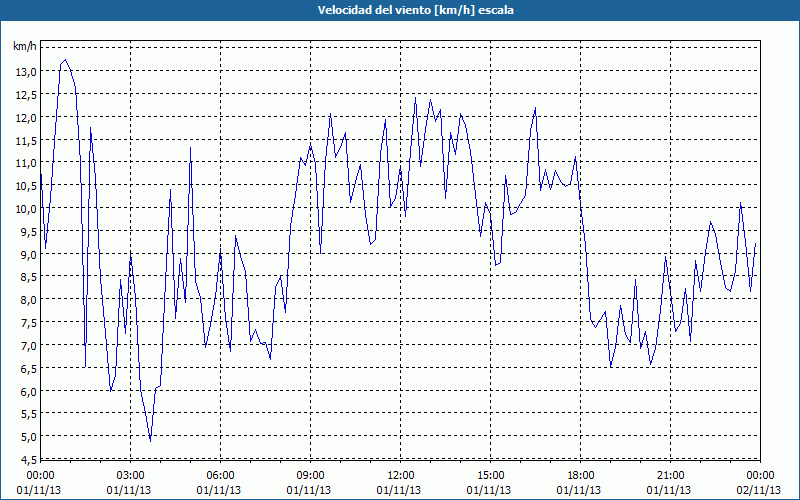The width and height of the screenshot is (800, 500).
Task: Click the 12,0 y-axis label
Action: [x=26, y=117]
